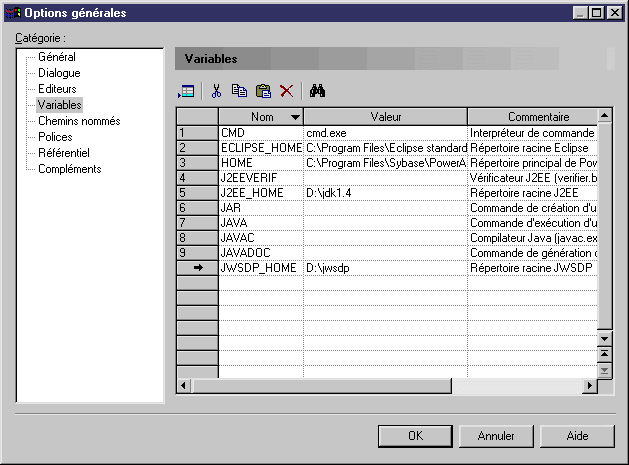Click the red X Delete icon
The width and height of the screenshot is (629, 465).
pos(287,91)
